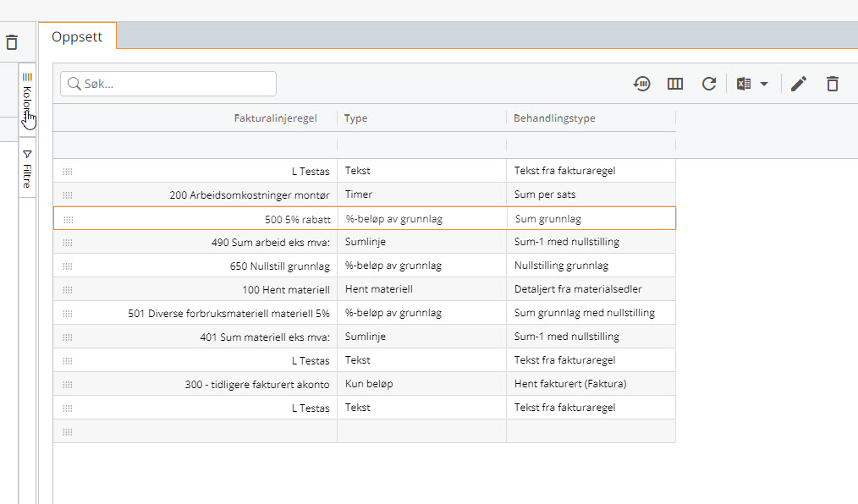
Task: Click the Type column filter cell
Action: point(422,145)
